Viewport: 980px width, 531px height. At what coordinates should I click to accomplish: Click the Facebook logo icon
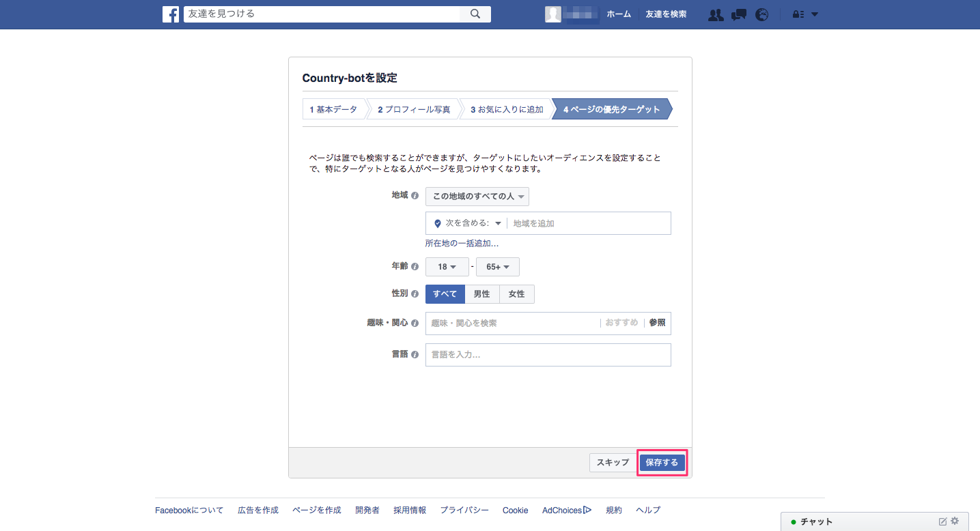171,14
